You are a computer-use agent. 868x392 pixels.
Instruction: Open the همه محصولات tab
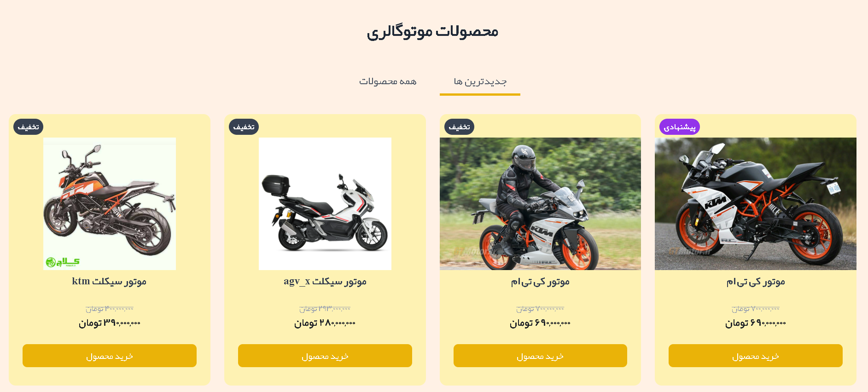(x=388, y=81)
